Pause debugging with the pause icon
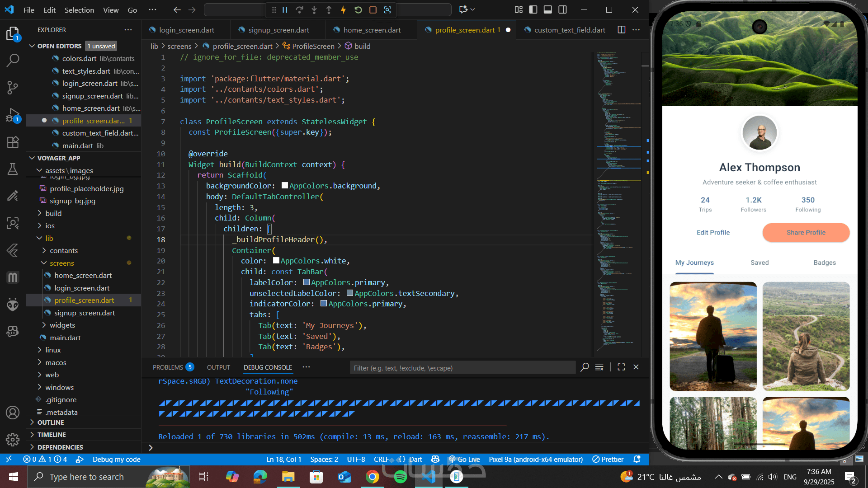This screenshot has width=868, height=488. click(285, 10)
